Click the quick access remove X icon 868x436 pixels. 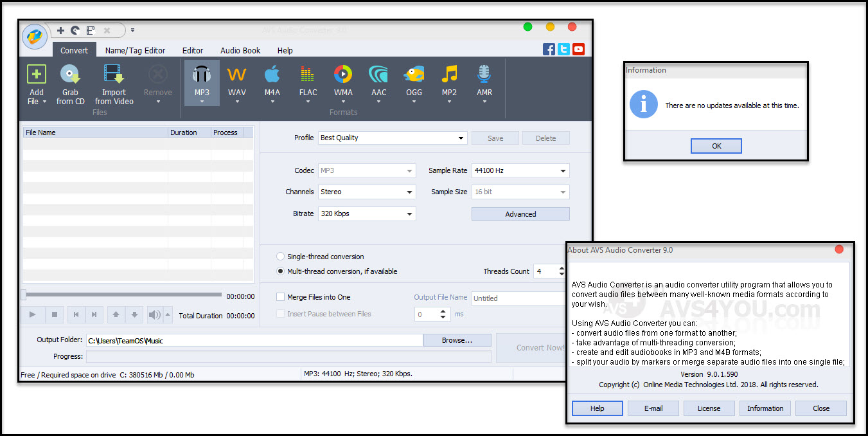point(107,30)
